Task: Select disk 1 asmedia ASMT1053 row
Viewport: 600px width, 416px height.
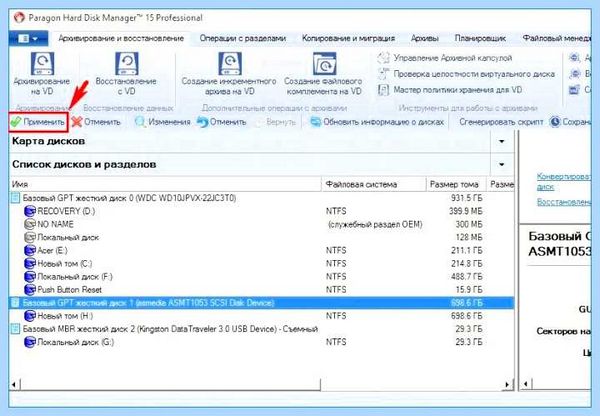Action: coord(261,303)
